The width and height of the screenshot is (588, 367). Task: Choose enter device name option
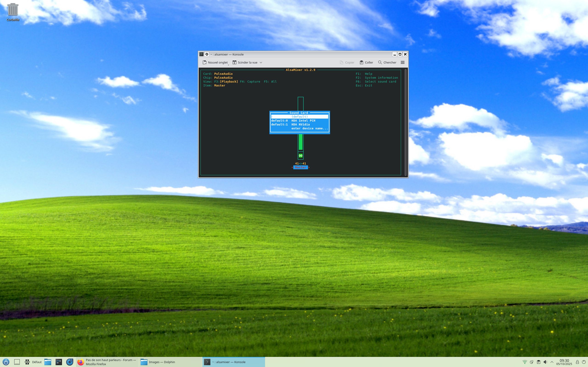[x=309, y=128]
